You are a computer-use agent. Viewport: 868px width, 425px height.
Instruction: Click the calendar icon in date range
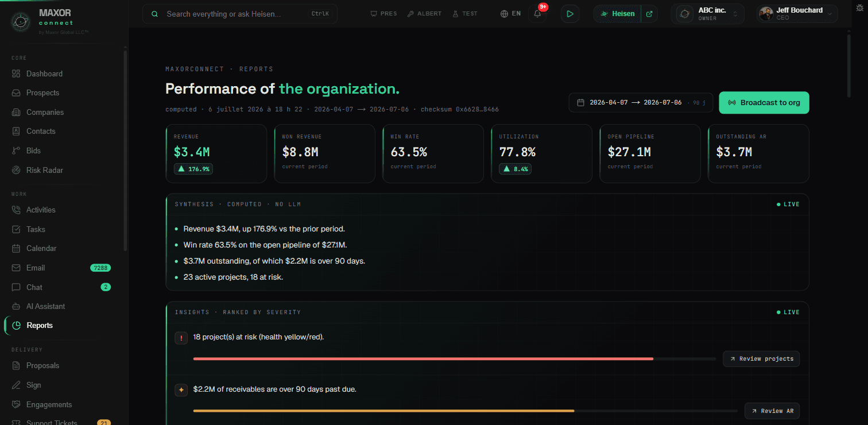tap(580, 102)
